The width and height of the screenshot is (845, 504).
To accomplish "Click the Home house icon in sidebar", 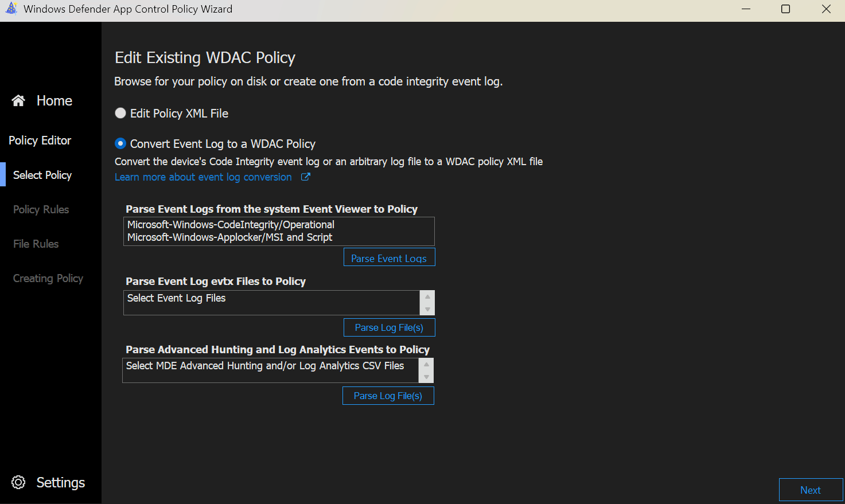I will coord(18,101).
